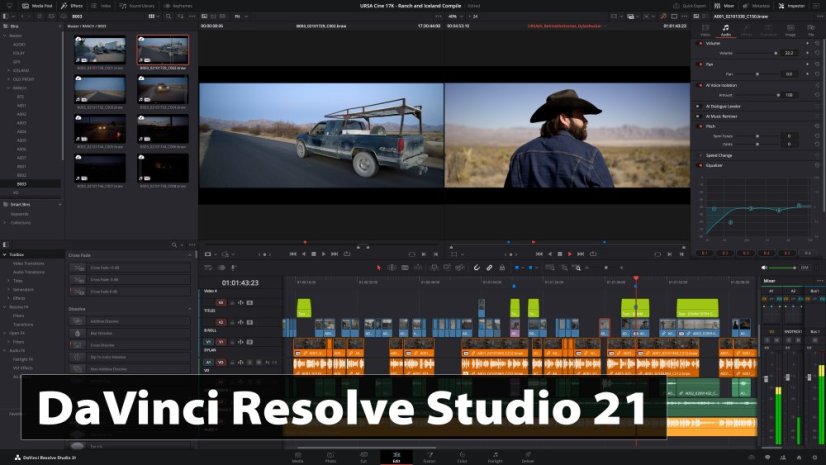Toggle the Pan section on or off

pos(700,64)
